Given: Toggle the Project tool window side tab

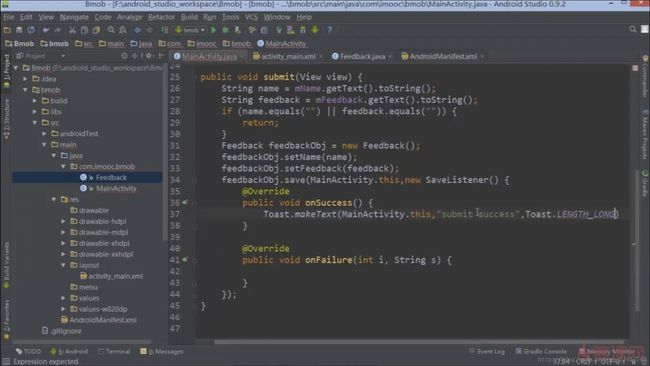Looking at the screenshot, I should point(6,70).
